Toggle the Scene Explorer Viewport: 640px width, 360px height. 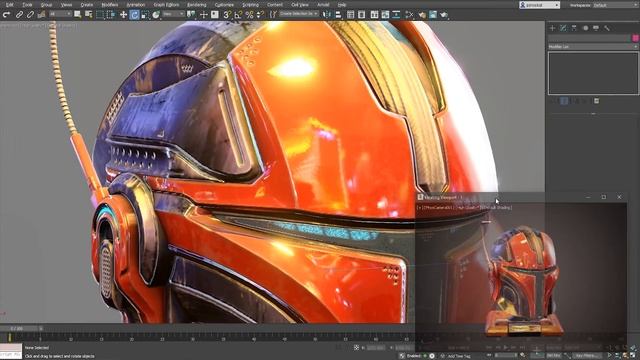pyautogui.click(x=351, y=15)
